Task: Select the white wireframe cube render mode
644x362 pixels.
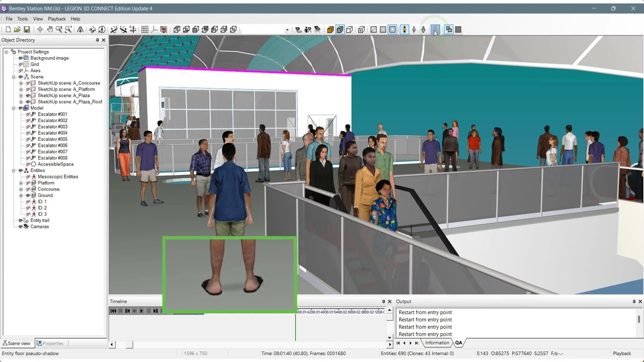Action: (x=349, y=30)
